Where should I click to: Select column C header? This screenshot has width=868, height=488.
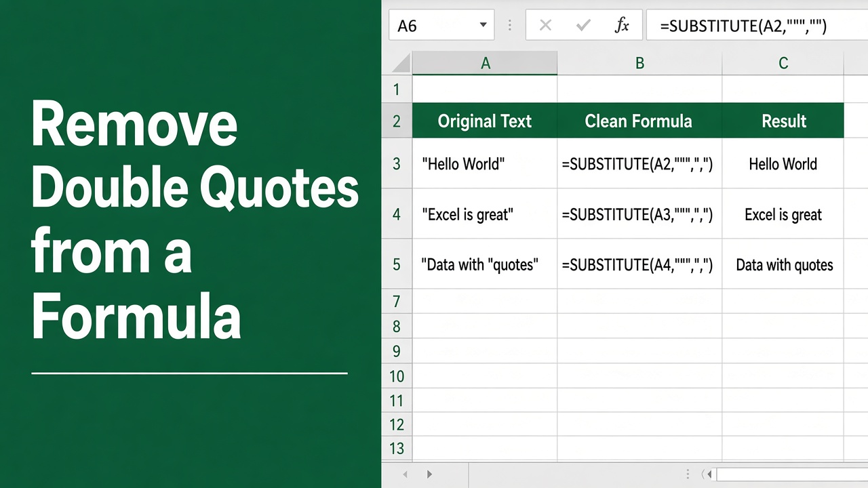point(783,64)
